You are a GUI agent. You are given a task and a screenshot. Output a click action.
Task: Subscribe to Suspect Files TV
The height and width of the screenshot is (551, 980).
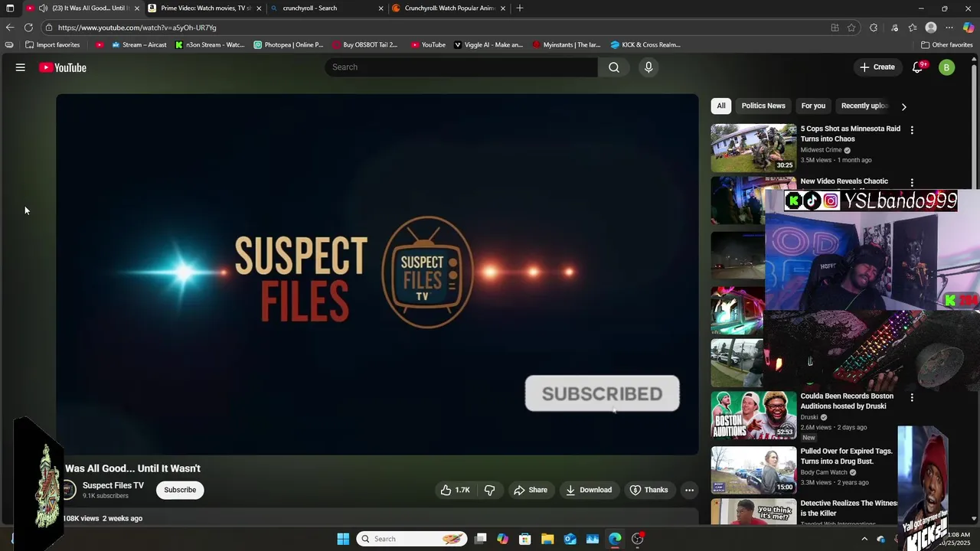(180, 490)
